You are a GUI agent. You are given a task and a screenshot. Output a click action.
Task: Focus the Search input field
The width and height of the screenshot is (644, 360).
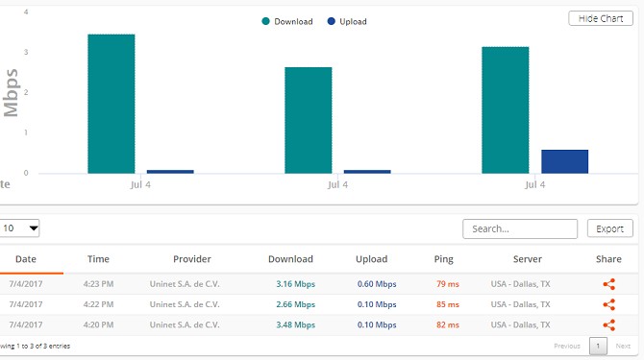pyautogui.click(x=520, y=228)
